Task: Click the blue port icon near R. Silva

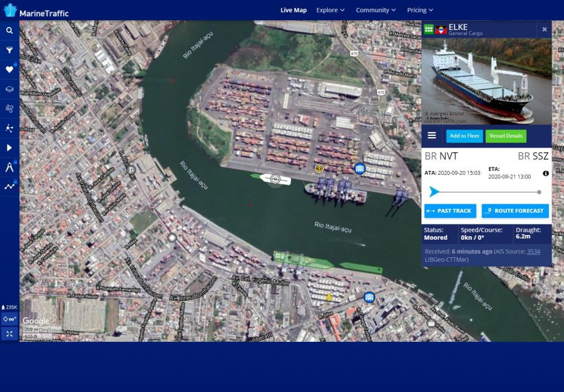Action: pyautogui.click(x=369, y=297)
